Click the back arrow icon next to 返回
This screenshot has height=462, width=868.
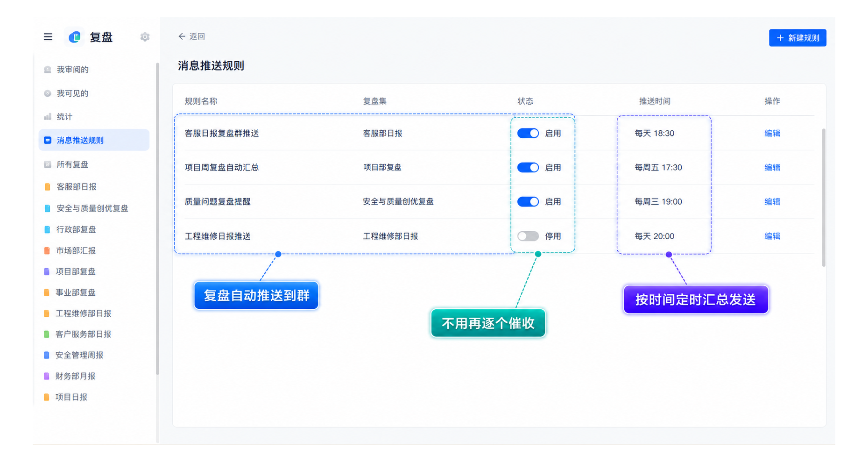click(x=182, y=36)
